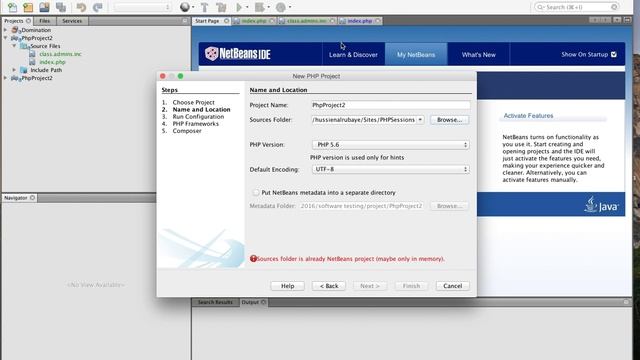This screenshot has width=640, height=360.
Task: Click the index.php file icon in Projects tree
Action: click(32, 62)
